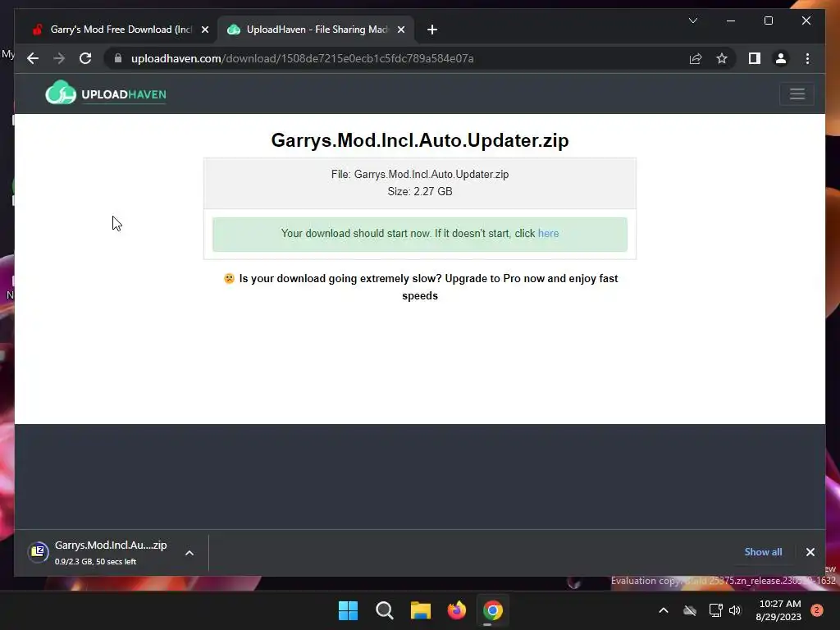Open File Explorer from taskbar

(421, 610)
